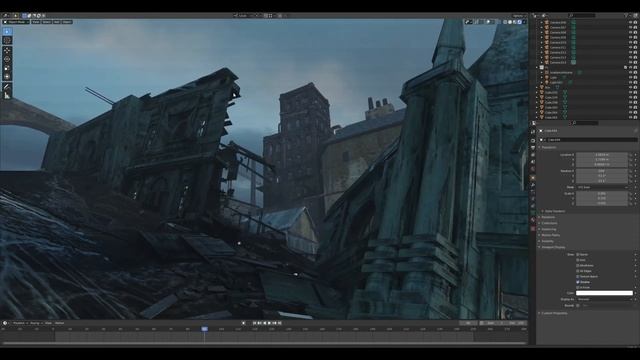Select the Scale tool
Viewport: 640px width, 360px height.
point(7,68)
